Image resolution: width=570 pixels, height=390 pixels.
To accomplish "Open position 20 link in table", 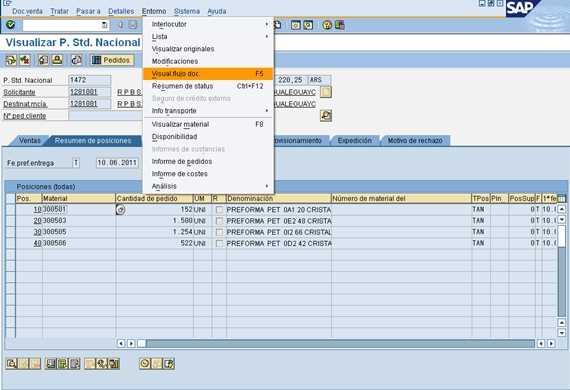I will coord(37,221).
